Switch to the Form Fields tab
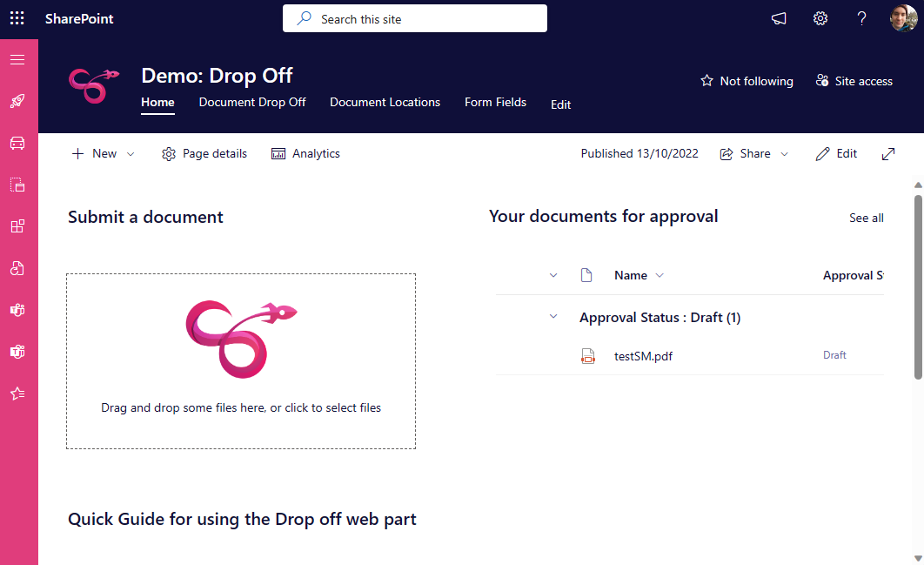The height and width of the screenshot is (565, 924). 495,102
